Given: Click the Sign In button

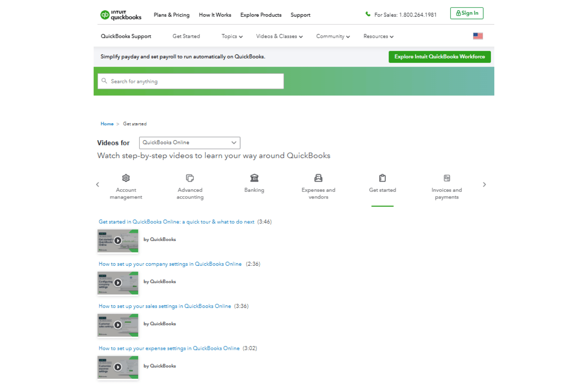Looking at the screenshot, I should [467, 13].
